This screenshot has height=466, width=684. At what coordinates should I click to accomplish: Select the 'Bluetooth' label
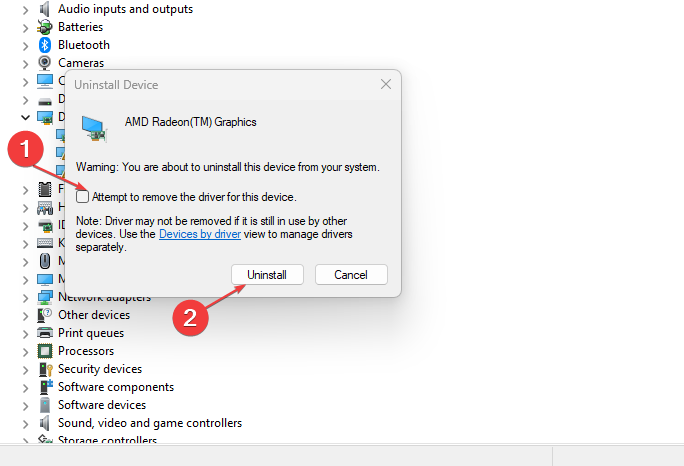[84, 45]
